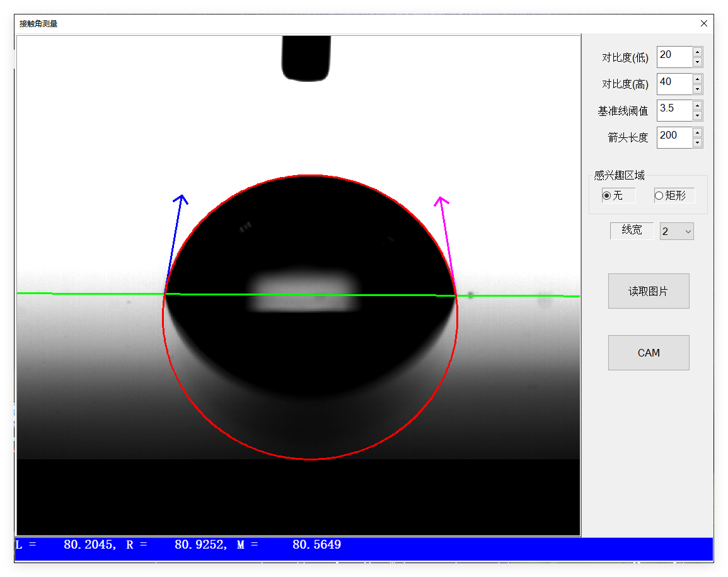Click the green baseline in the image

(x=95, y=293)
